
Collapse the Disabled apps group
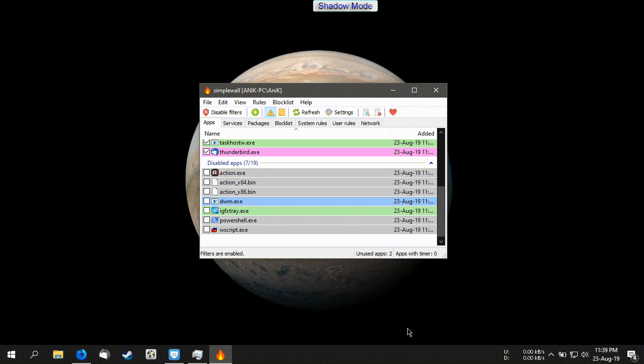point(431,163)
